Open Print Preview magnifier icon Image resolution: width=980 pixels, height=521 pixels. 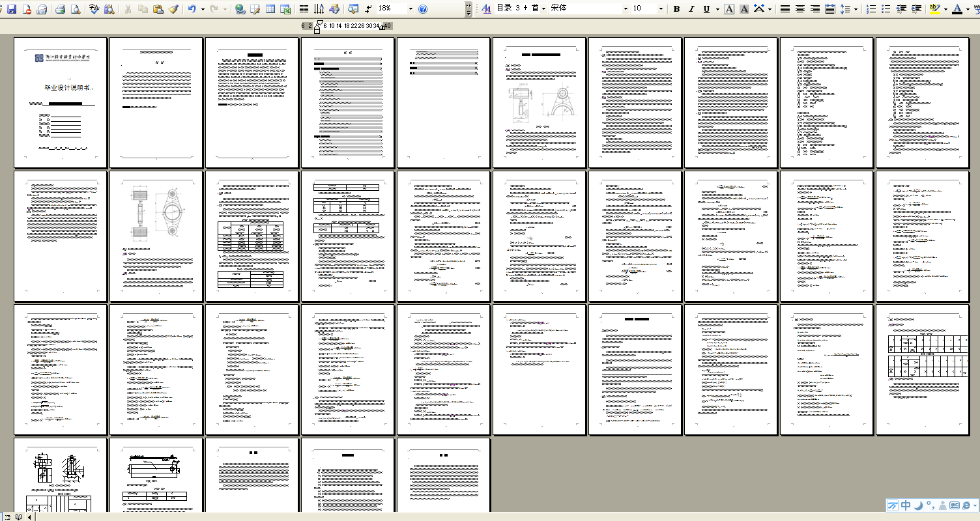pyautogui.click(x=76, y=9)
